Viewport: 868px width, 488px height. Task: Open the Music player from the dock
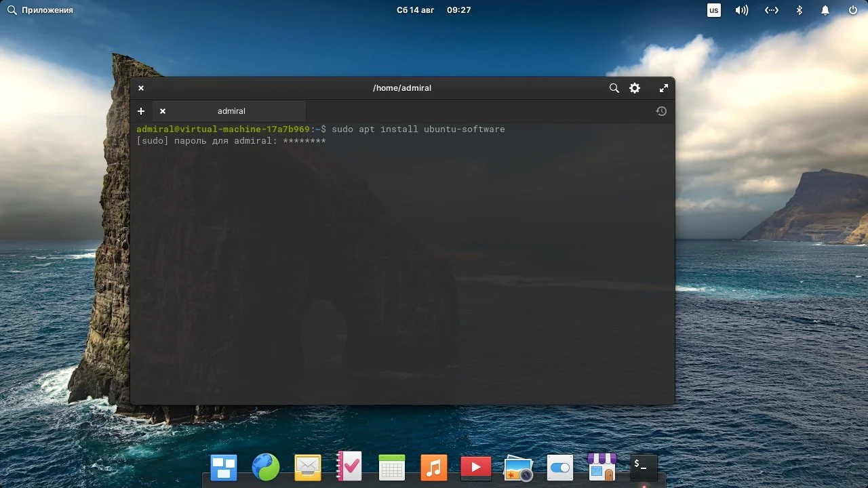tap(433, 467)
